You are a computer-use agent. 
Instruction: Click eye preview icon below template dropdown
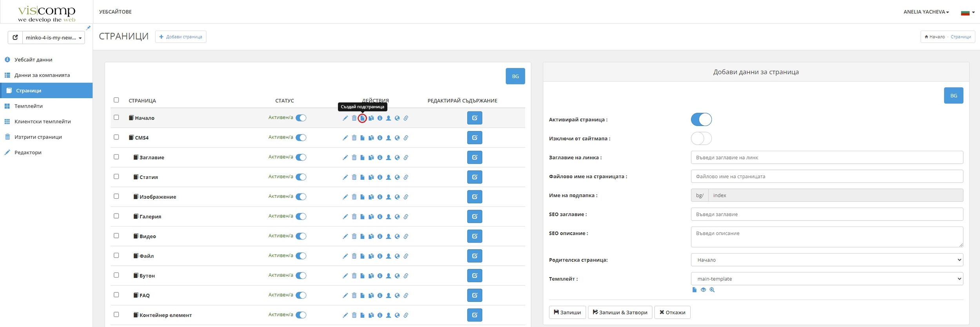pyautogui.click(x=703, y=290)
